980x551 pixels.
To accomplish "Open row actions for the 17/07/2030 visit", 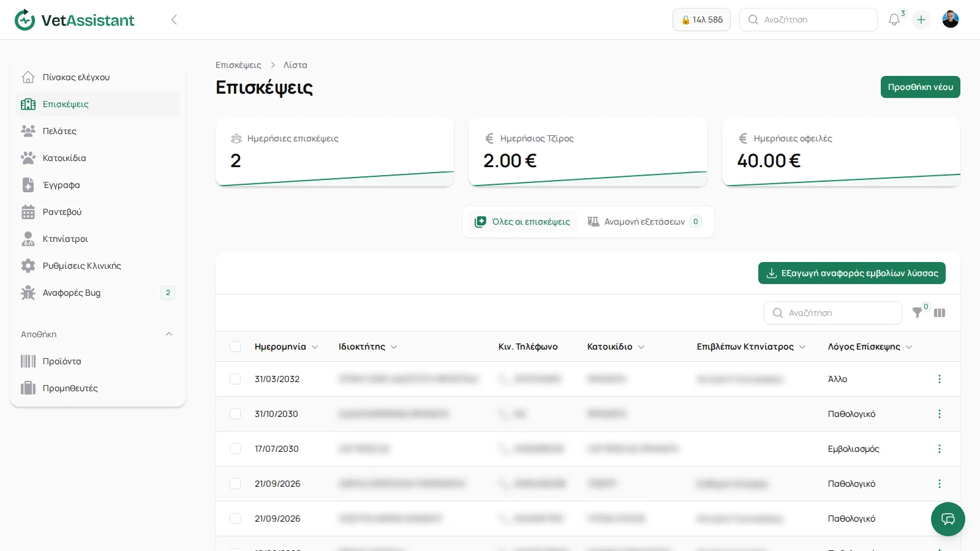I will 940,449.
